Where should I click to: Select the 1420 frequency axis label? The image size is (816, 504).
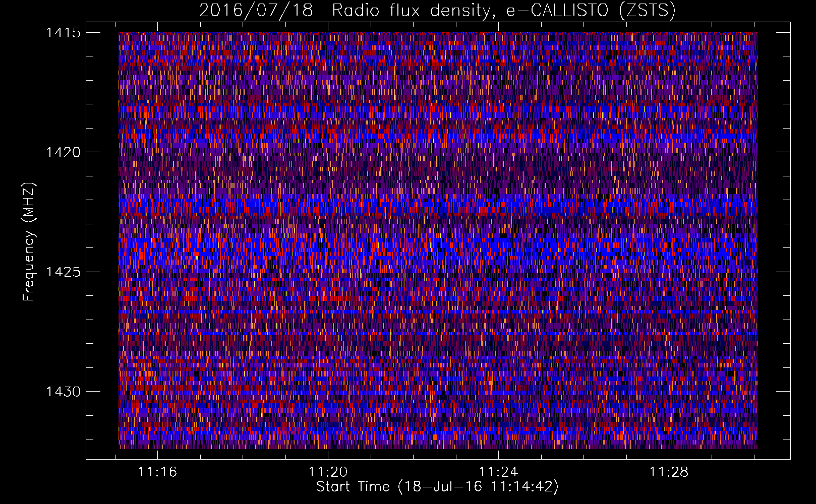coord(64,152)
